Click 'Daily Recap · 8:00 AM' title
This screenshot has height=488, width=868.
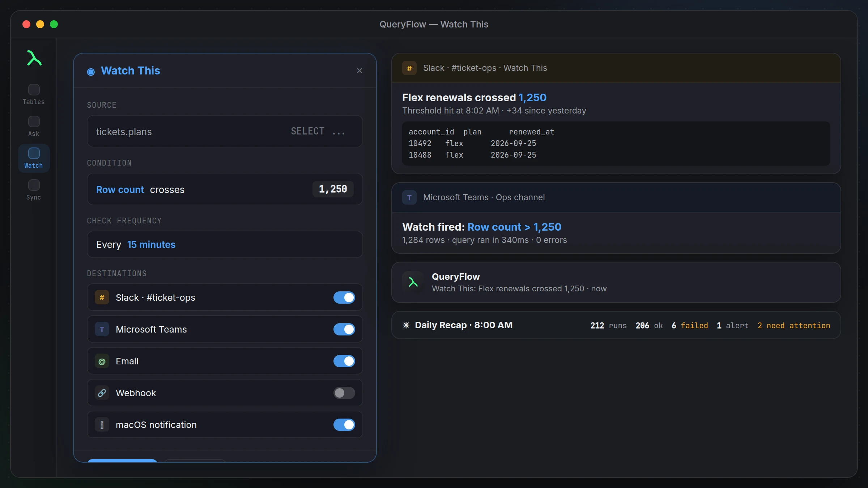pos(464,325)
